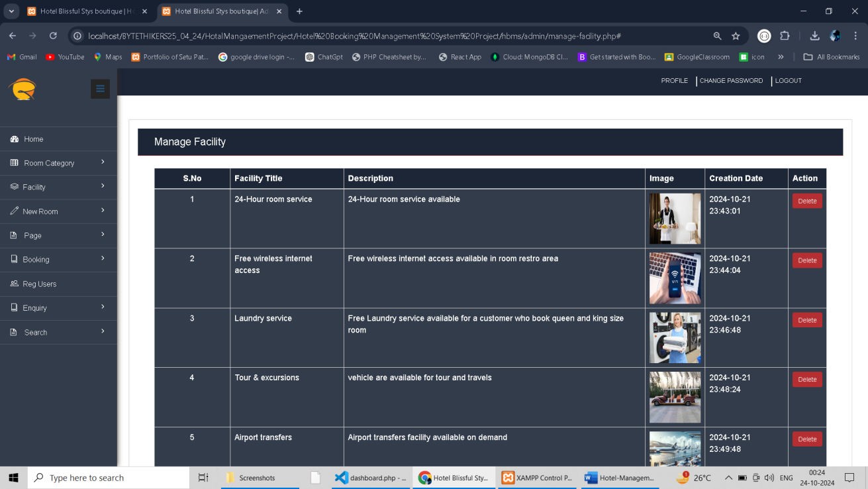Open the WiFi phone thumbnail image
868x489 pixels.
[675, 278]
